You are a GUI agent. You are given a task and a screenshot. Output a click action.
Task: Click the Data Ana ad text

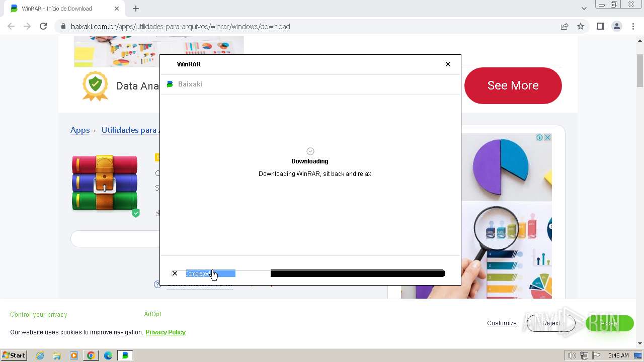137,86
